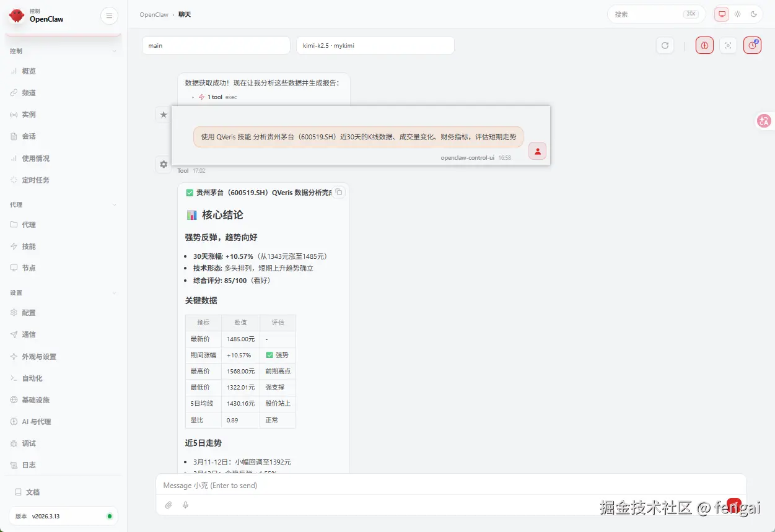This screenshot has height=532, width=775.
Task: Attach a file with the paperclip icon
Action: pos(168,505)
